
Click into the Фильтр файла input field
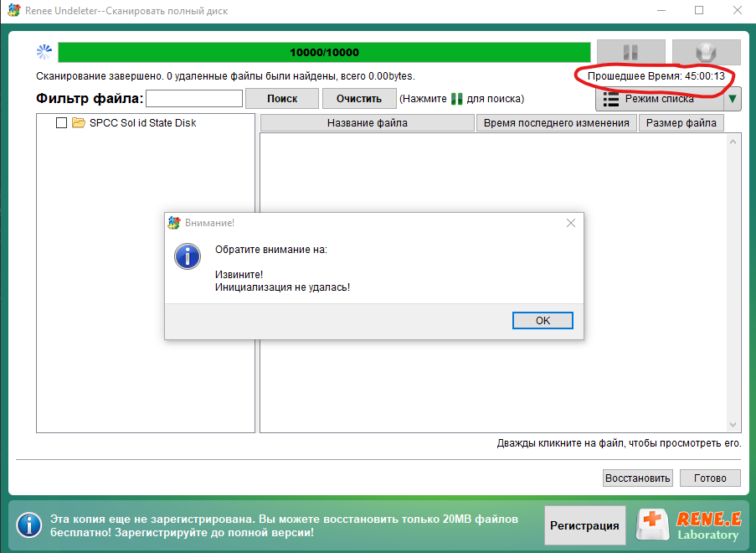(x=194, y=98)
